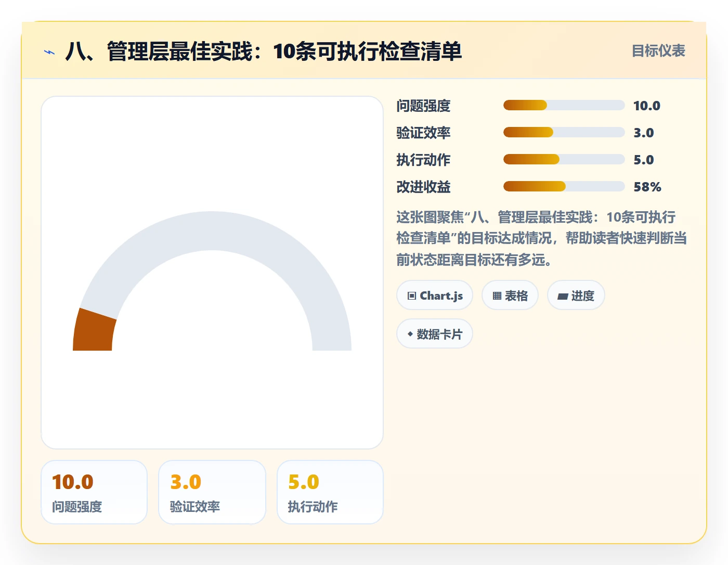Click the 数据卡片 diamond icon tag

click(435, 334)
